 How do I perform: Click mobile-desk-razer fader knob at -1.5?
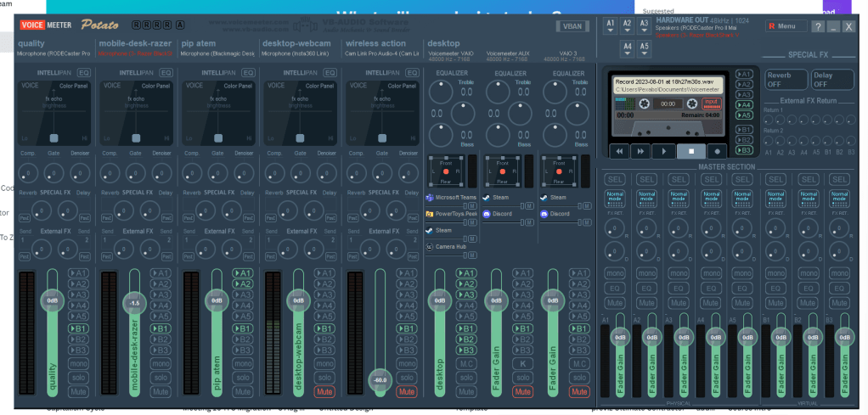pos(134,303)
